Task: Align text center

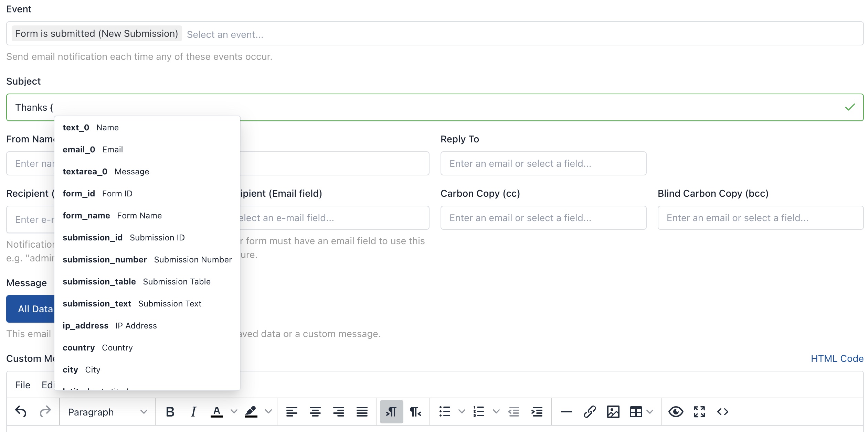Action: [315, 411]
